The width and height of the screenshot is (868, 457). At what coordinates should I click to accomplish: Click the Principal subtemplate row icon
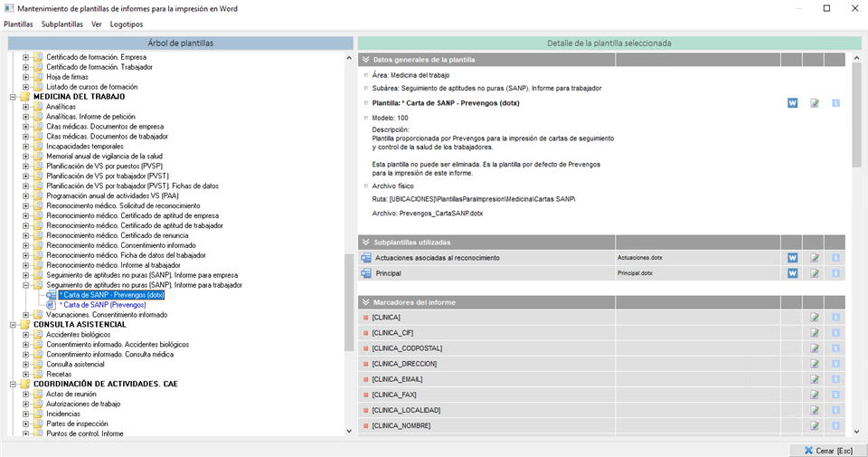(x=366, y=273)
